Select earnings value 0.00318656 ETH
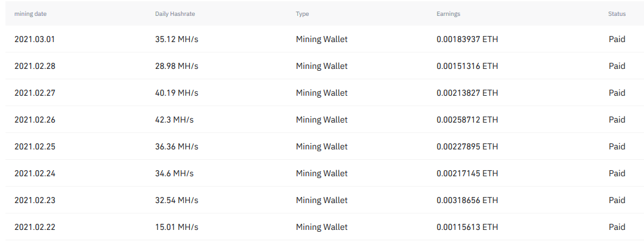 click(x=467, y=200)
